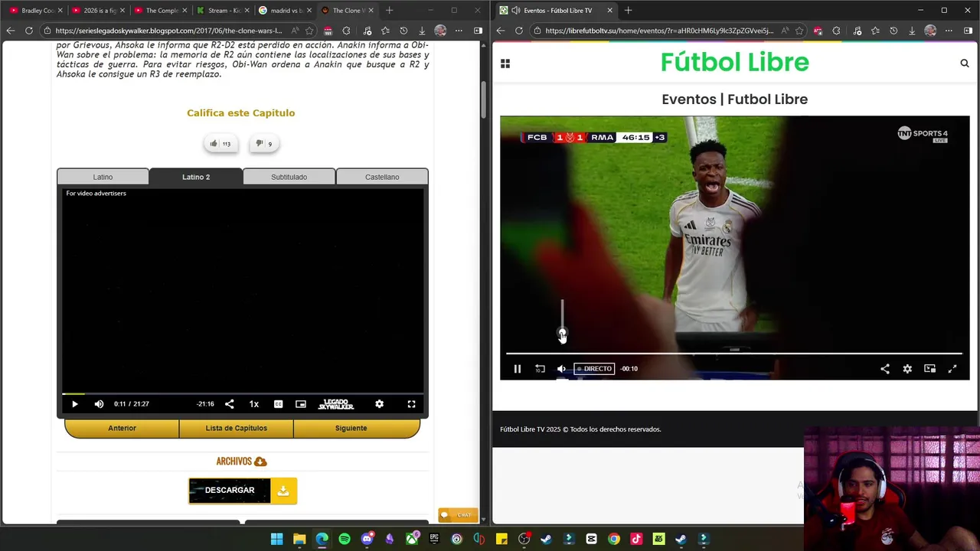Image resolution: width=980 pixels, height=551 pixels.
Task: Open a new tab in left browser
Action: [x=389, y=11]
